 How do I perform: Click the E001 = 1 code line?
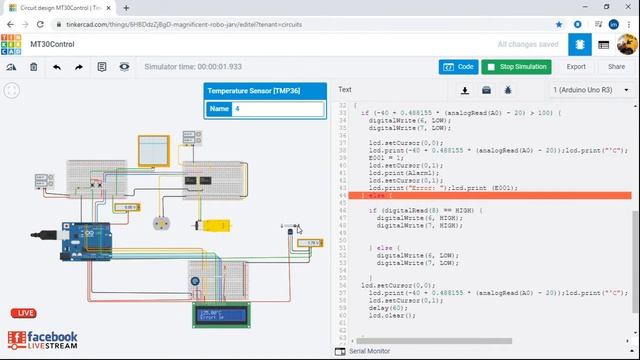point(386,158)
